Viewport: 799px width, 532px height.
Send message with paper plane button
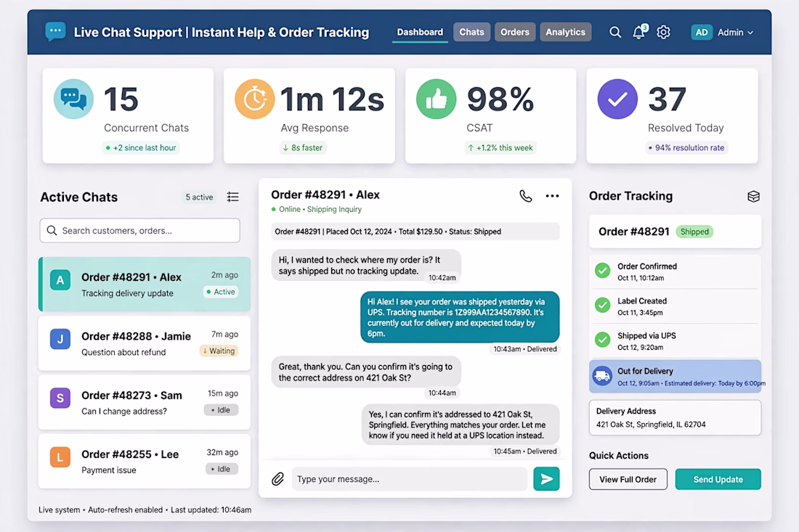click(x=546, y=478)
